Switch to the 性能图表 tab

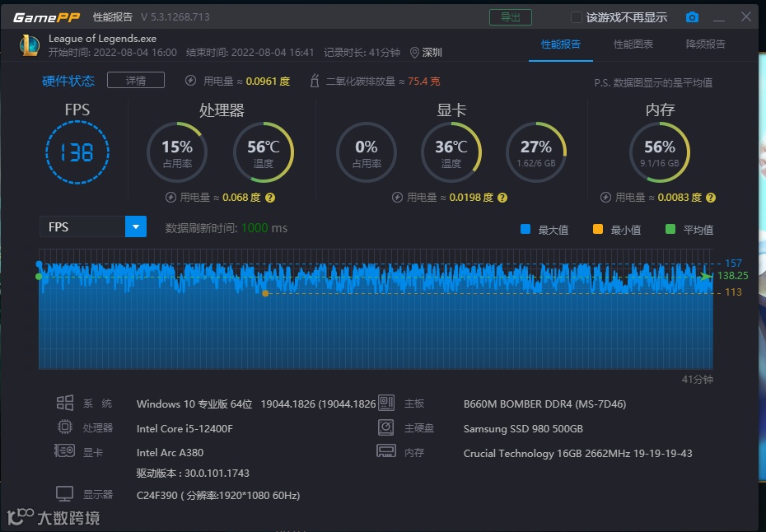point(633,44)
